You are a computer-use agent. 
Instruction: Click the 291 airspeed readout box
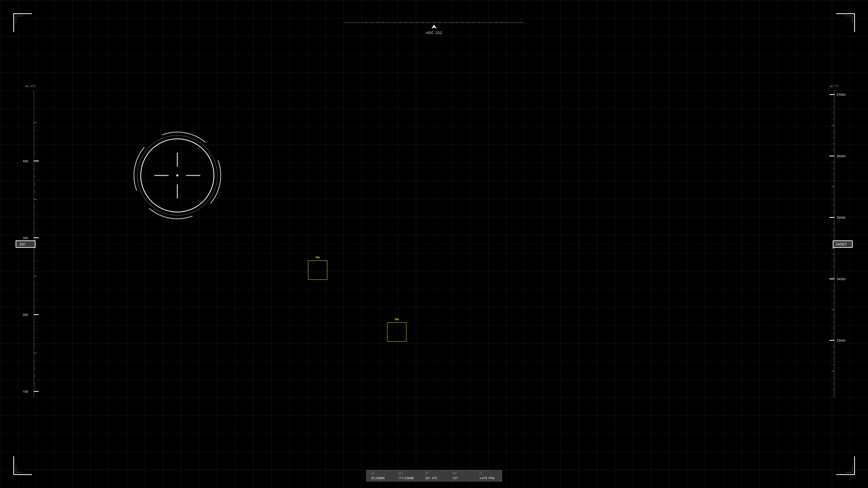click(x=25, y=244)
